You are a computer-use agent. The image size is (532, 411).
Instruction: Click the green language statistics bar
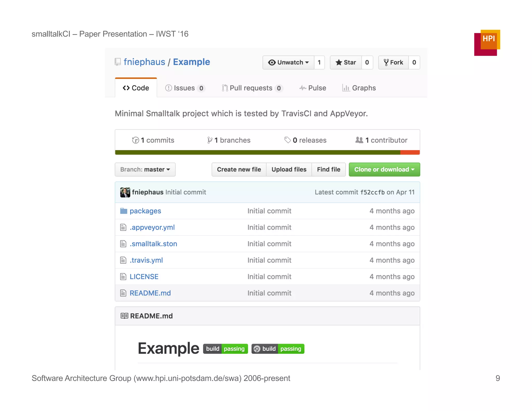[x=257, y=152]
